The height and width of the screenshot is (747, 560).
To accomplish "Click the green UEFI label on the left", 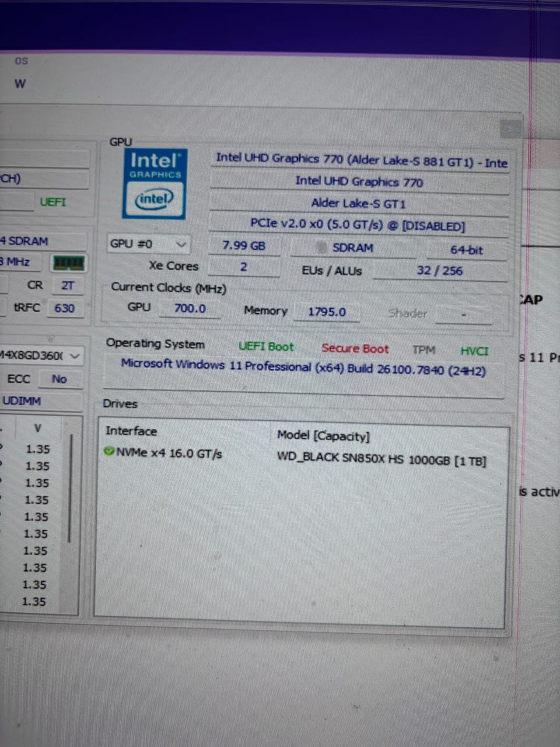I will [52, 202].
